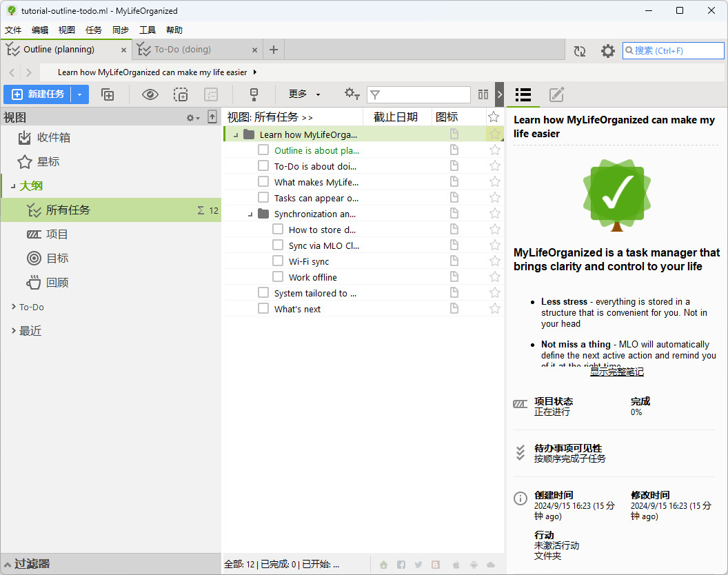Viewport: 728px width, 575px height.
Task: Click the home icon in status bar
Action: 383,565
